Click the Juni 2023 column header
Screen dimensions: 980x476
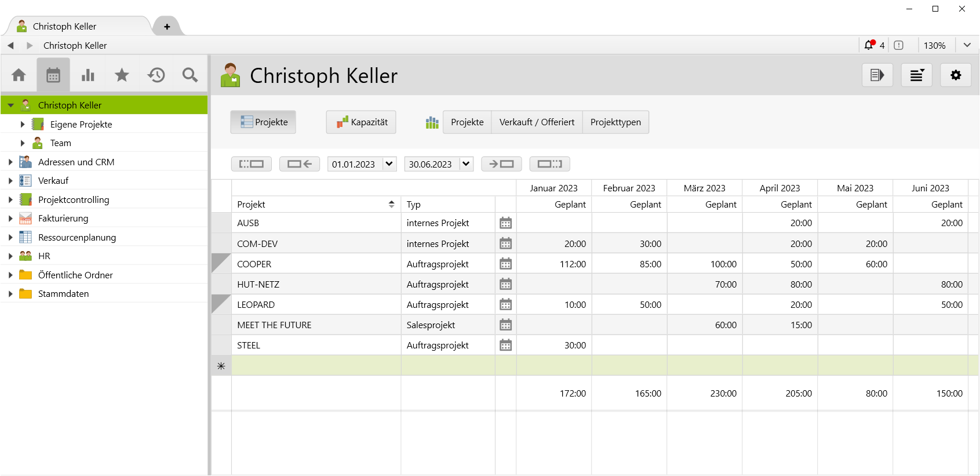[930, 188]
